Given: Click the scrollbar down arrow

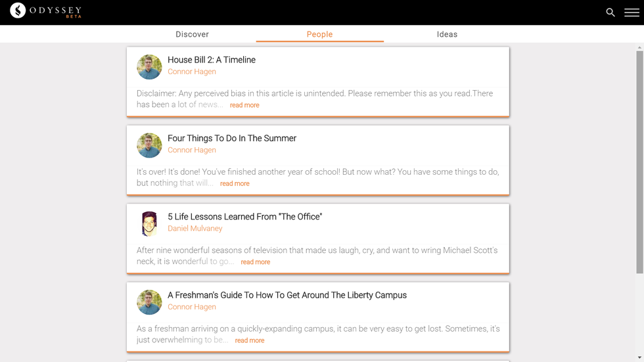Looking at the screenshot, I should [639, 358].
